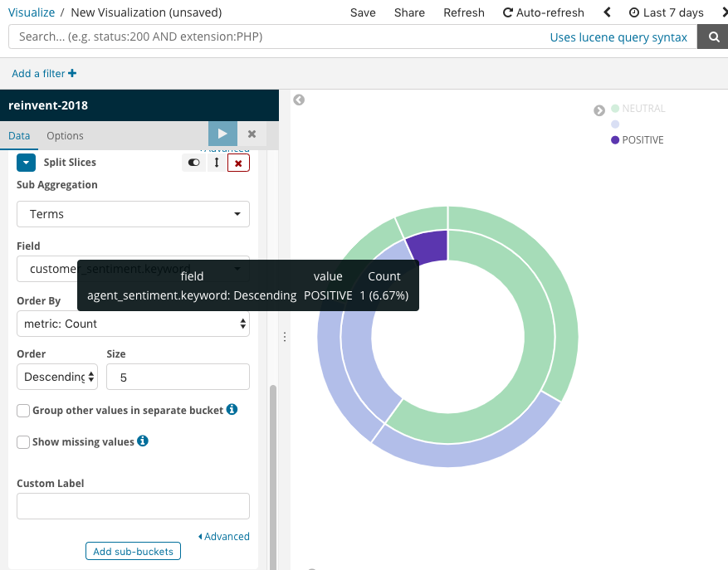The image size is (728, 570).
Task: Click the unlabeled lavender legend dot
Action: point(615,124)
